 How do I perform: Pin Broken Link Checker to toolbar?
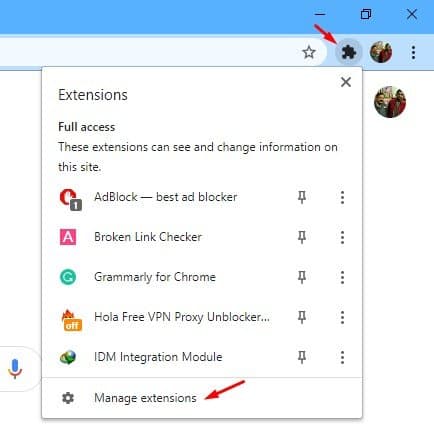[302, 237]
